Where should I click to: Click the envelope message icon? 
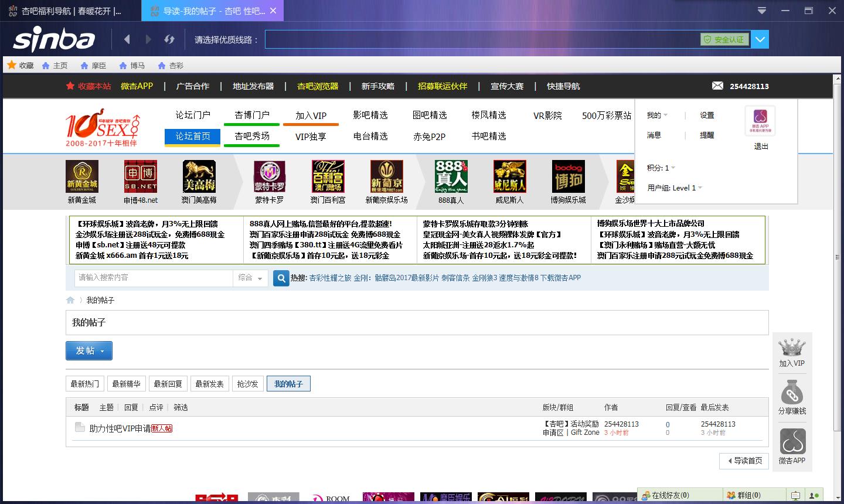[717, 86]
